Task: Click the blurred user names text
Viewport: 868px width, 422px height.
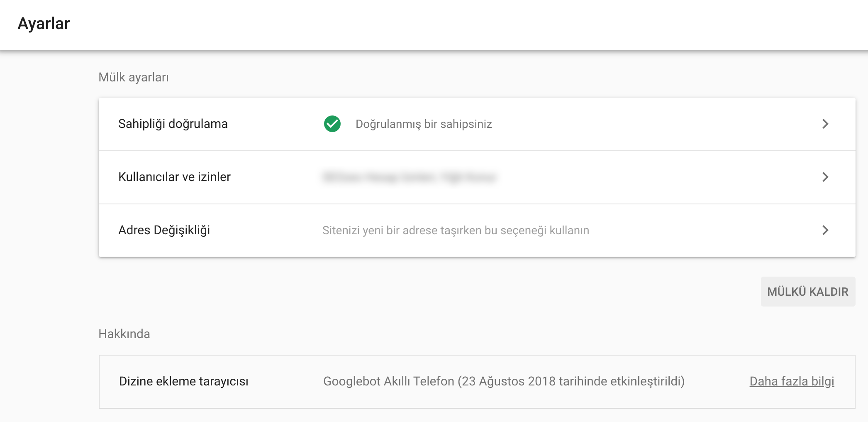Action: (409, 177)
